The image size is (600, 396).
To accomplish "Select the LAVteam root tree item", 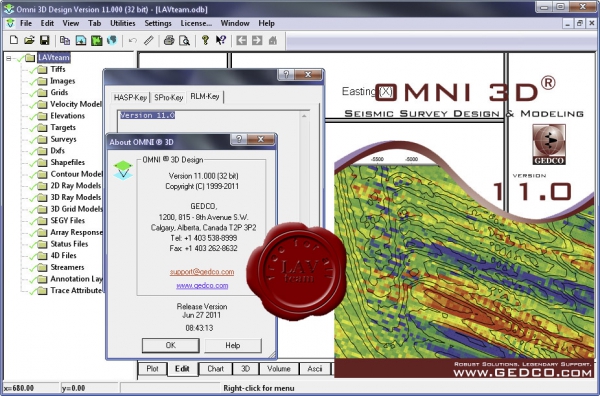I will pos(54,58).
